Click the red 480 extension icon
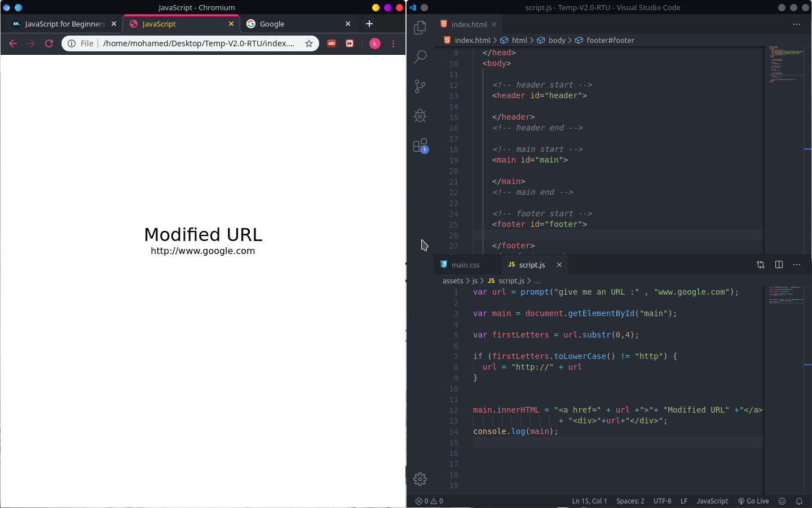This screenshot has width=812, height=508. (x=332, y=43)
